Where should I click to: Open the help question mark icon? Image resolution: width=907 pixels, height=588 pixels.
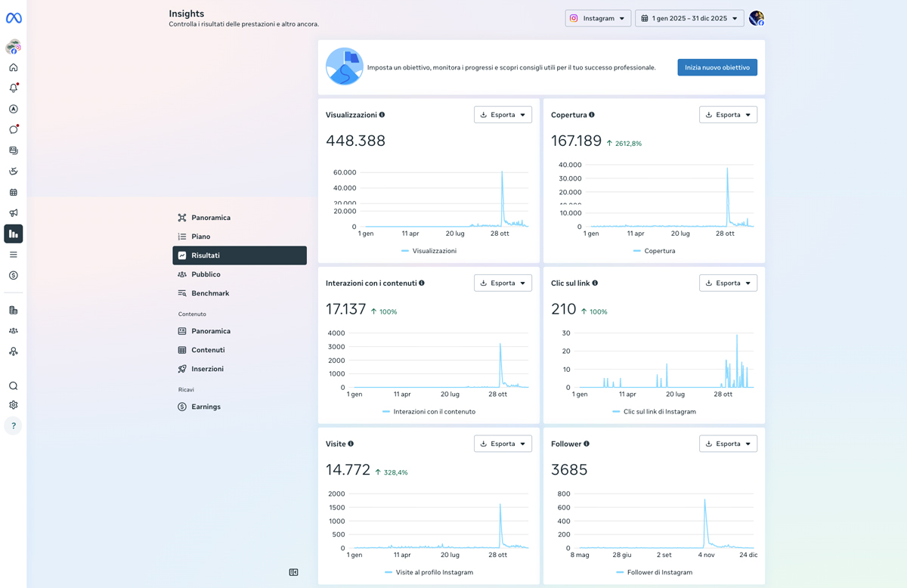tap(13, 426)
